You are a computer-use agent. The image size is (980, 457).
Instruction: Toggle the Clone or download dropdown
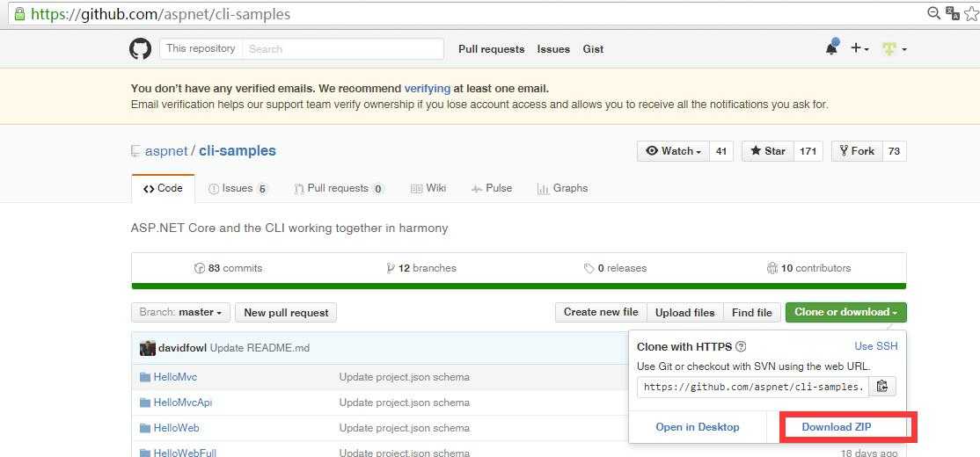tap(845, 312)
